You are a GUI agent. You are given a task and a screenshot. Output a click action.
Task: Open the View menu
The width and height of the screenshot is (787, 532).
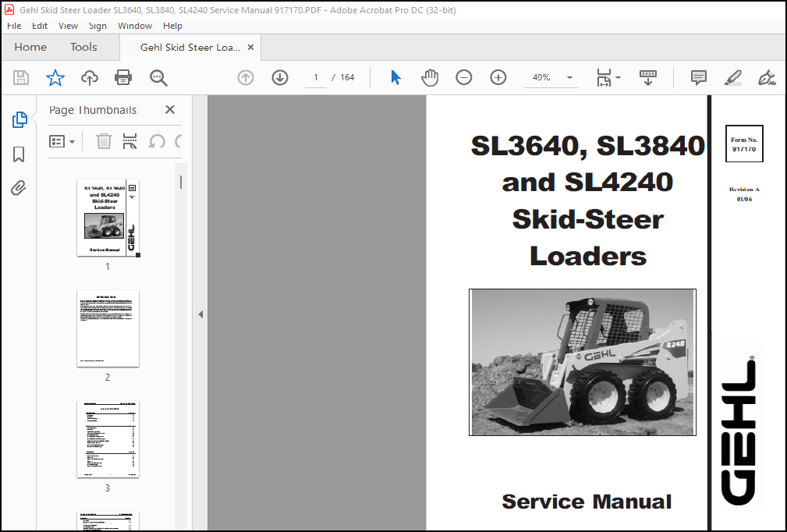tap(69, 26)
